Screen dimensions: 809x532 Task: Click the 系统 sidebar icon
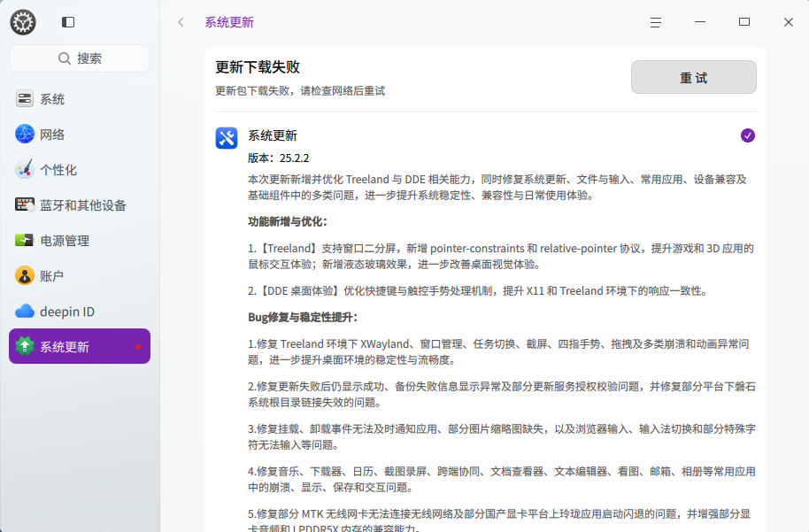pyautogui.click(x=24, y=98)
